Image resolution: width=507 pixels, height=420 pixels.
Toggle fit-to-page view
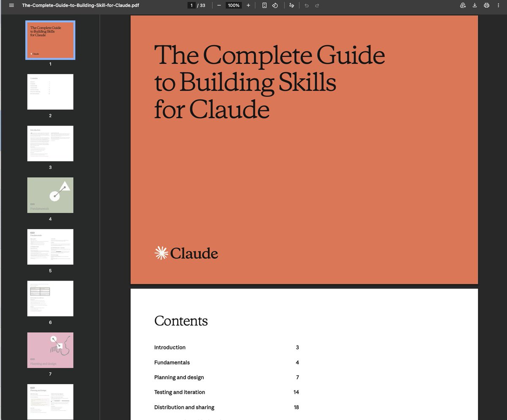point(264,5)
